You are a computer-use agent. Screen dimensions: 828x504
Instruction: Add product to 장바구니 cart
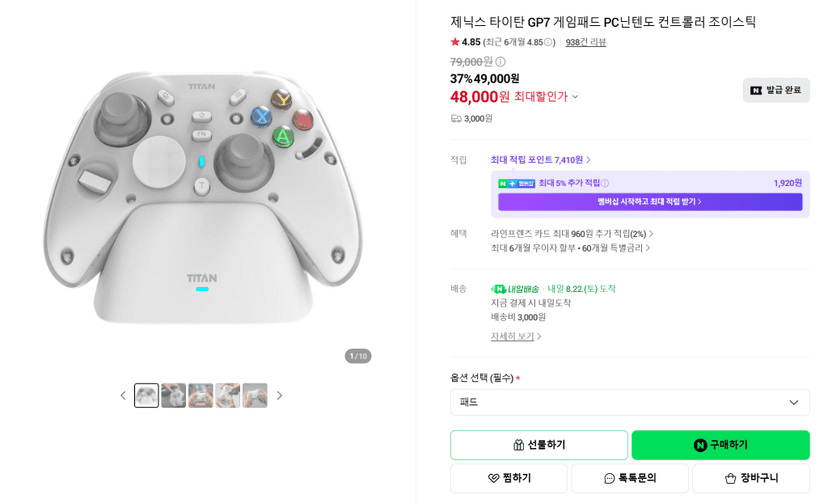click(x=751, y=478)
